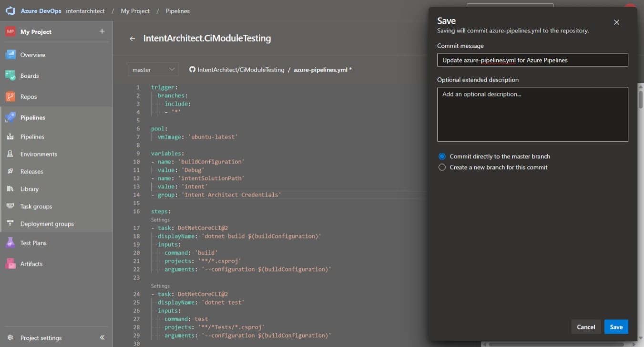Select Create a new branch for this commit
The image size is (644, 347).
442,168
